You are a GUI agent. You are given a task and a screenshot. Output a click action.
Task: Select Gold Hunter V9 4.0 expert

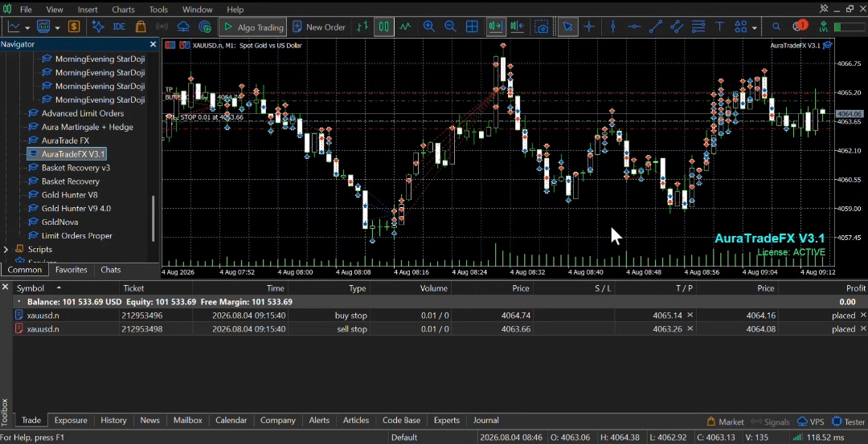tap(76, 209)
